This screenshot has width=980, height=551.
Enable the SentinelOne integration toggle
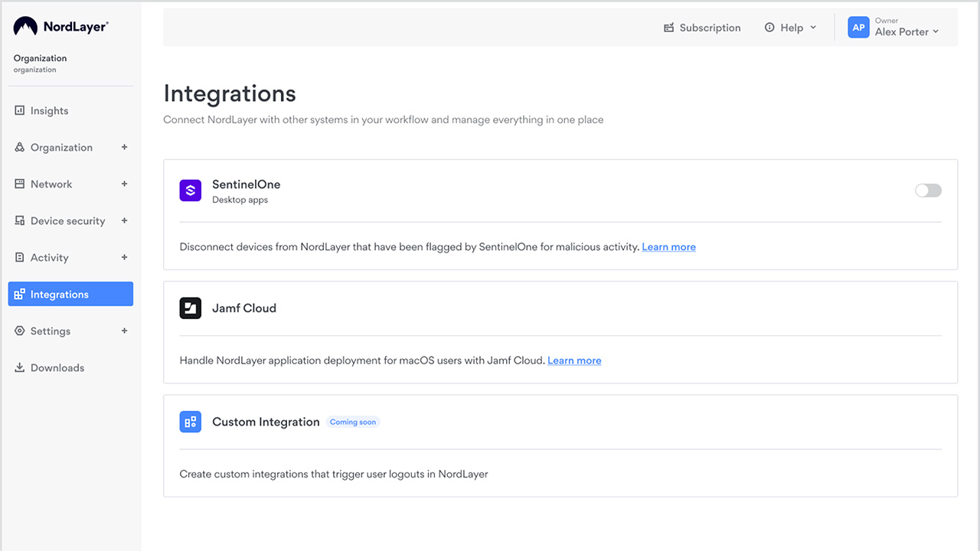coord(928,191)
